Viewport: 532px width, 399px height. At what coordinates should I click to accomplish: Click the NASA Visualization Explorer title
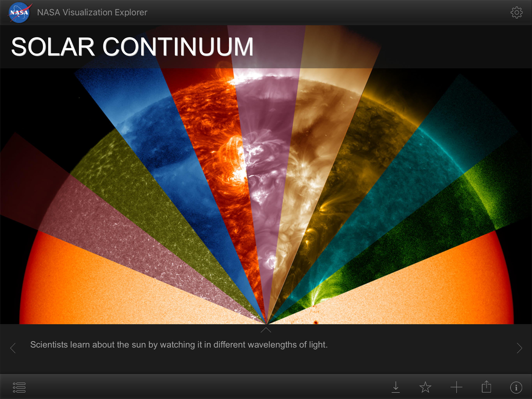(92, 12)
